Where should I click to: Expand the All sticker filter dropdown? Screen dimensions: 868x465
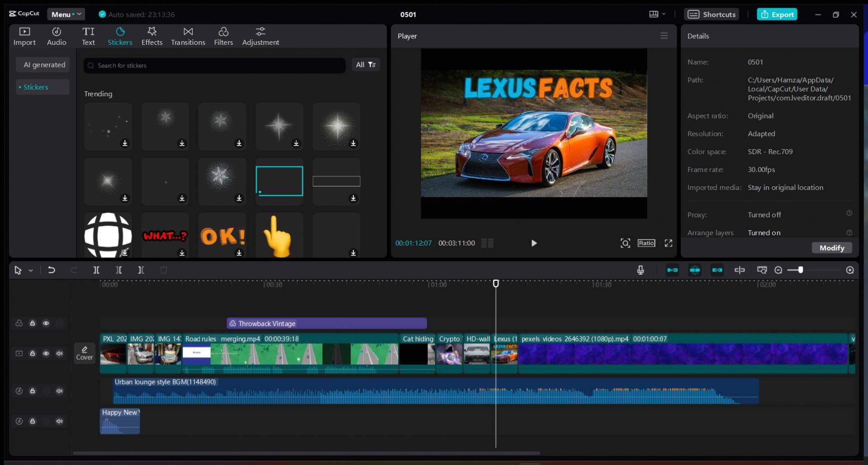366,65
